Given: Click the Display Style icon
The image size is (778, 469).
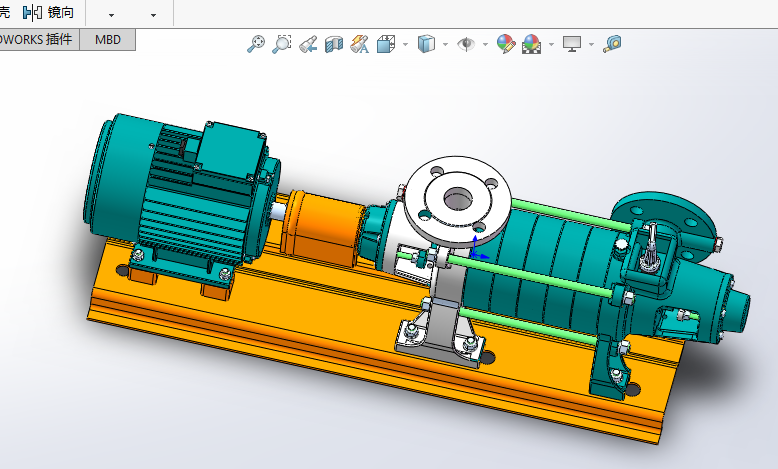Looking at the screenshot, I should (427, 44).
